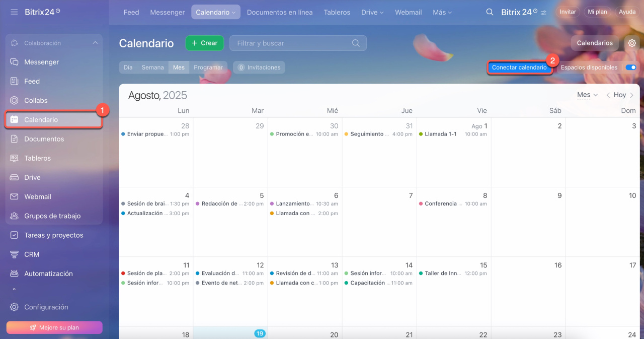
Task: Open the Taller de Inn... 12:00 pm event
Action: (x=453, y=274)
